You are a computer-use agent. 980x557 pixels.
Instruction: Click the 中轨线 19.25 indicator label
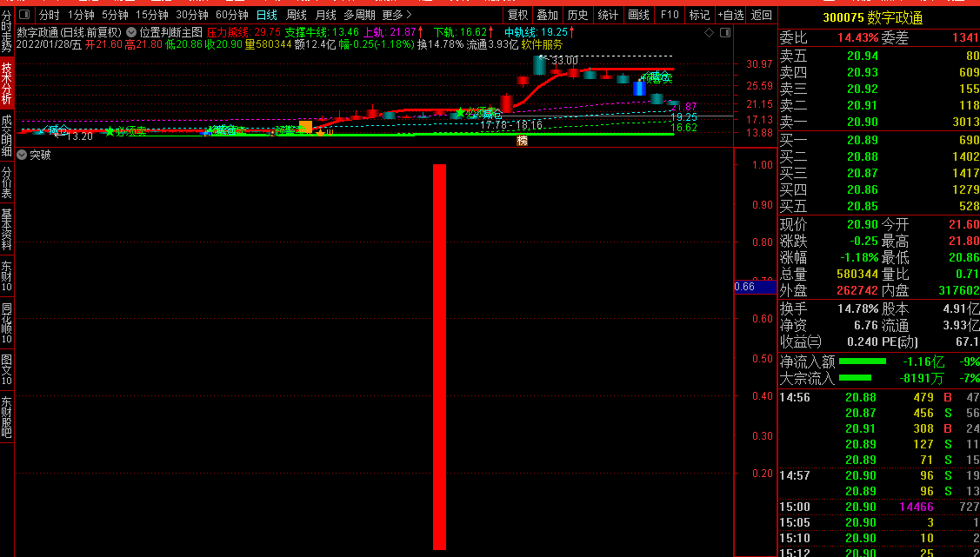pos(539,32)
